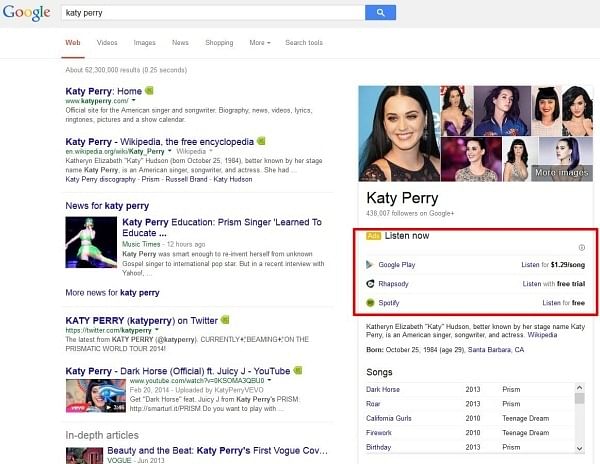Click the down arrow of the Songs list scrollbar
This screenshot has width=600, height=464.
tap(580, 448)
